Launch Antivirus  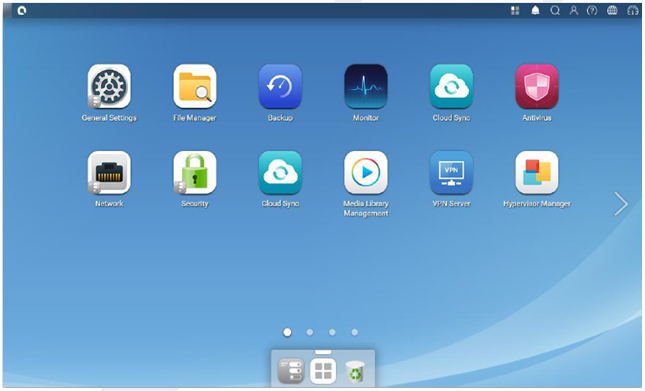tap(537, 86)
